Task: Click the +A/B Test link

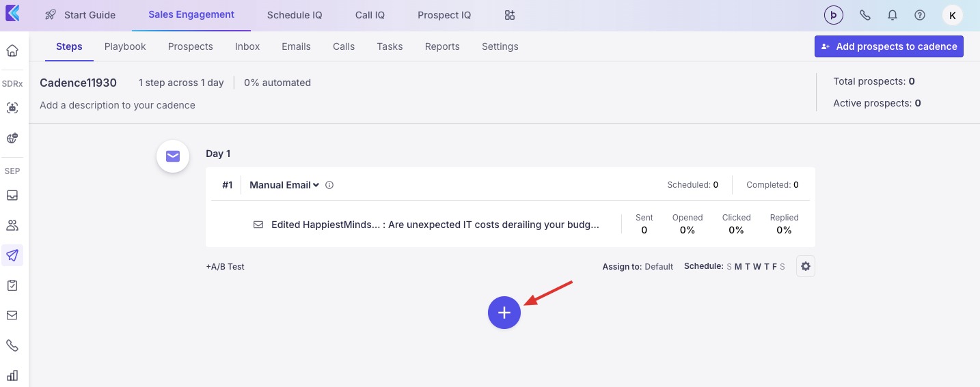Action: pyautogui.click(x=225, y=267)
